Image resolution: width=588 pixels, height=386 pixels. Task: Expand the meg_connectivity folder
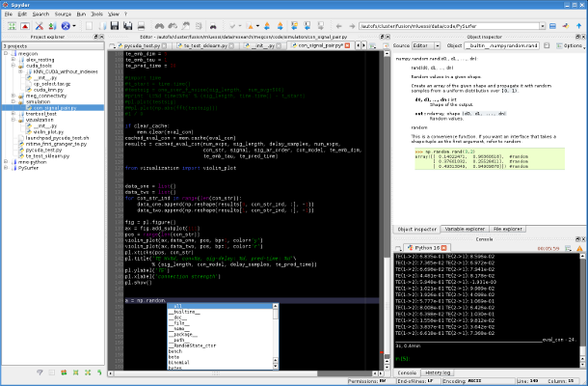pos(11,95)
